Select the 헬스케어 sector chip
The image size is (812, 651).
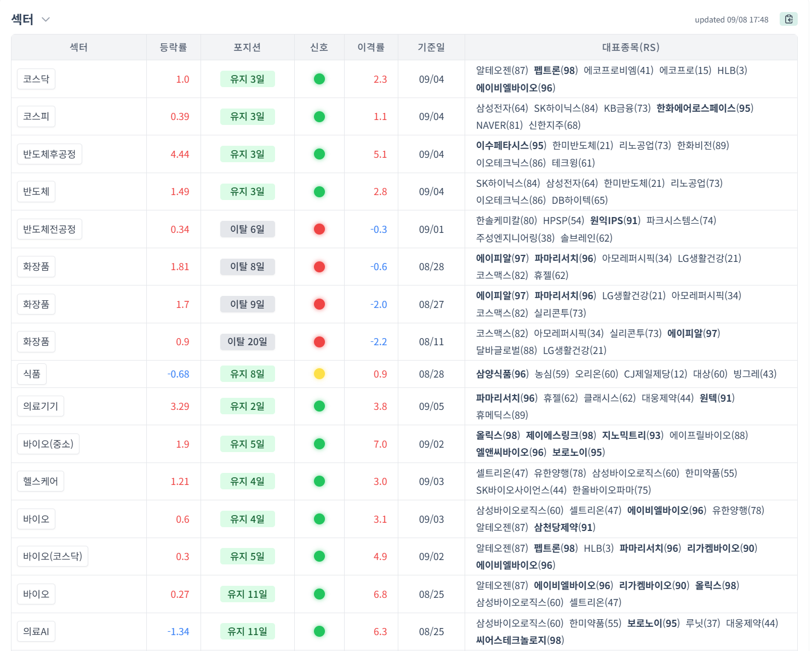[41, 481]
